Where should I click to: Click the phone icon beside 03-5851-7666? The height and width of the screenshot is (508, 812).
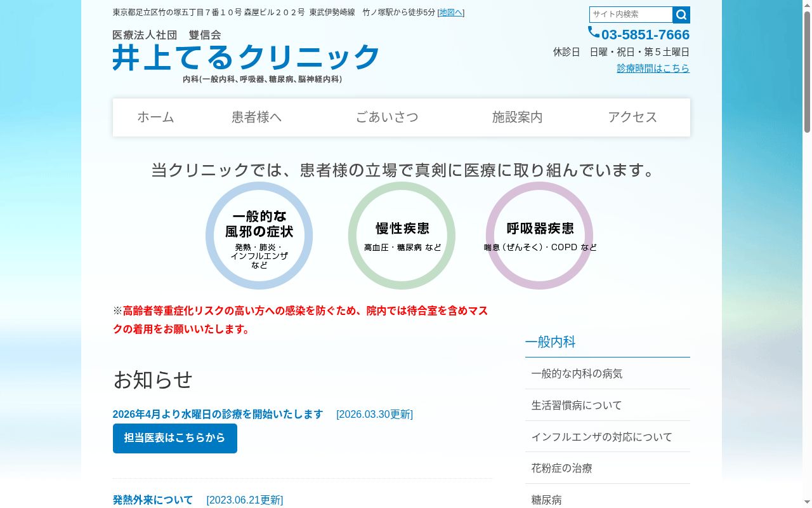(x=594, y=32)
